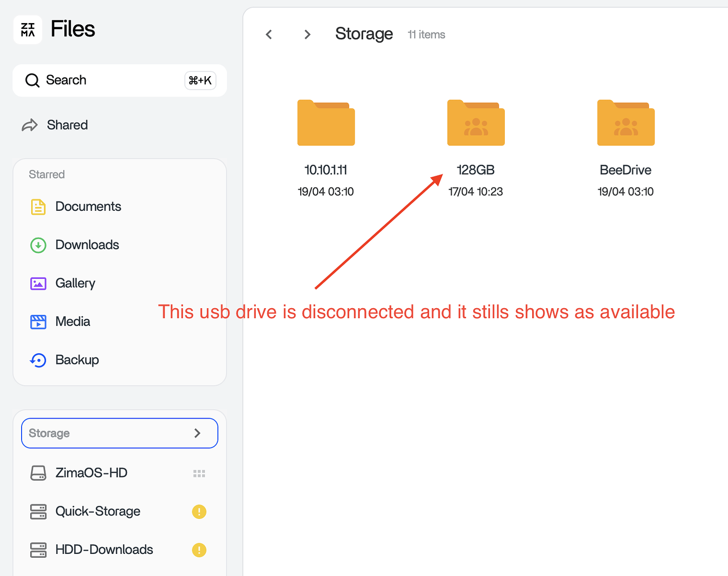Click the Quick-Storage disk icon
The height and width of the screenshot is (576, 728).
(x=38, y=512)
